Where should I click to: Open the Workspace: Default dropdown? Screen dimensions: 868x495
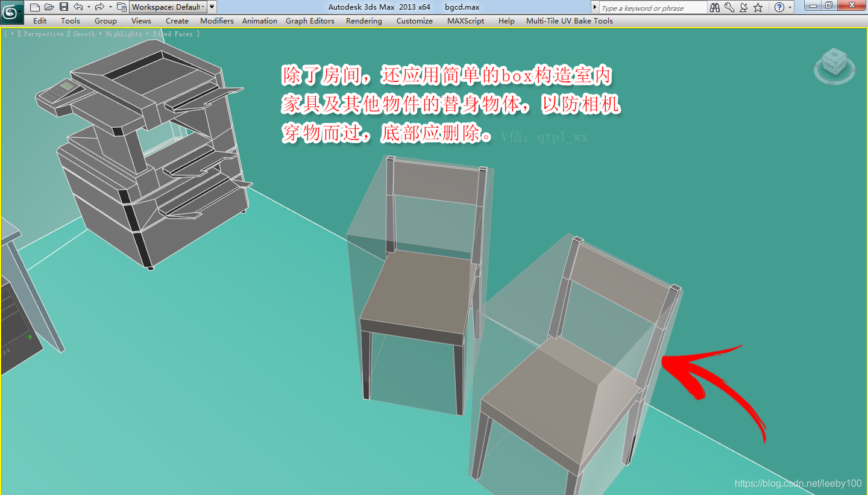click(x=168, y=7)
